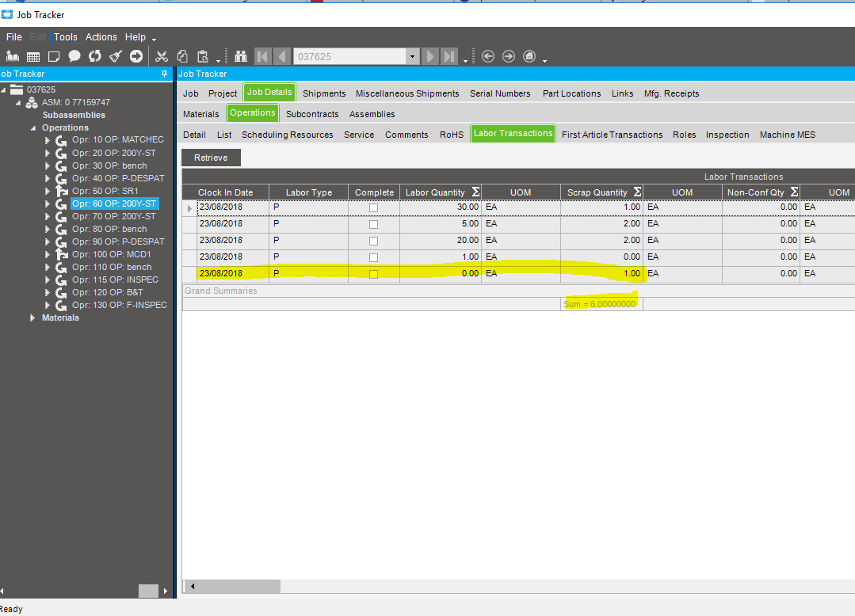
Task: Open the Actions menu
Action: point(101,37)
